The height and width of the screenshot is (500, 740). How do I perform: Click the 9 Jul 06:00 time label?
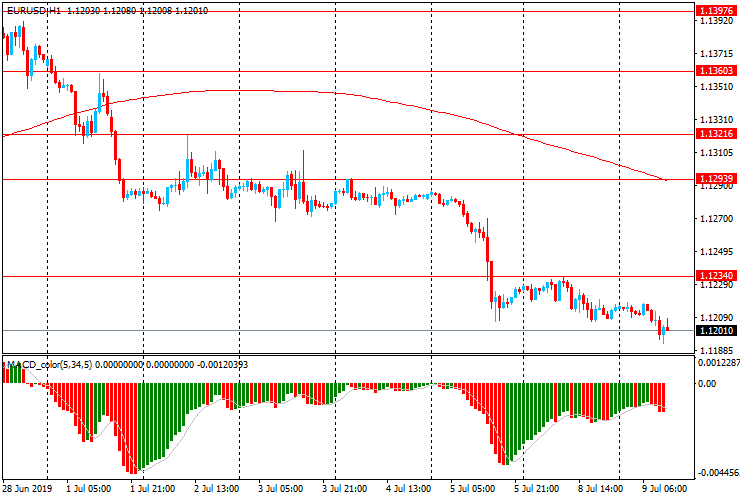664,488
